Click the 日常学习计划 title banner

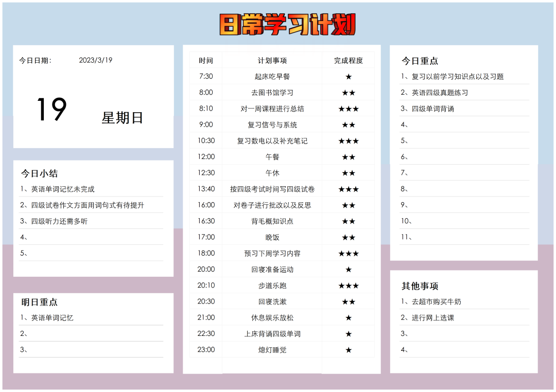pos(287,25)
